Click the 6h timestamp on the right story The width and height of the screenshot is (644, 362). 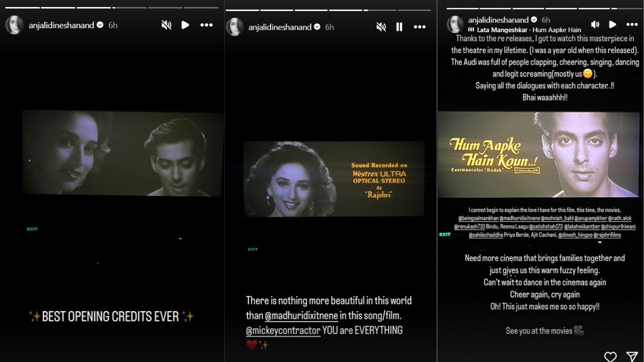546,20
